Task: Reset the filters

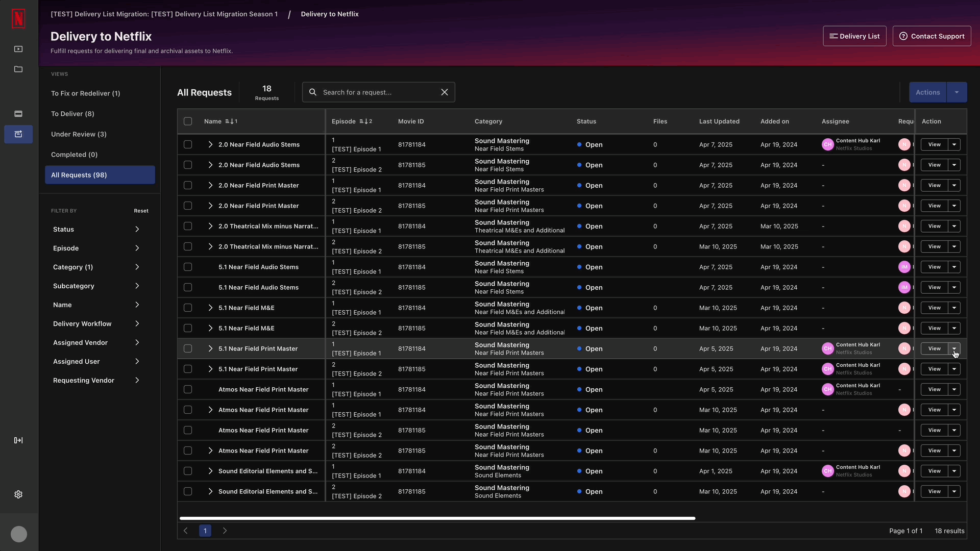Action: [x=141, y=211]
